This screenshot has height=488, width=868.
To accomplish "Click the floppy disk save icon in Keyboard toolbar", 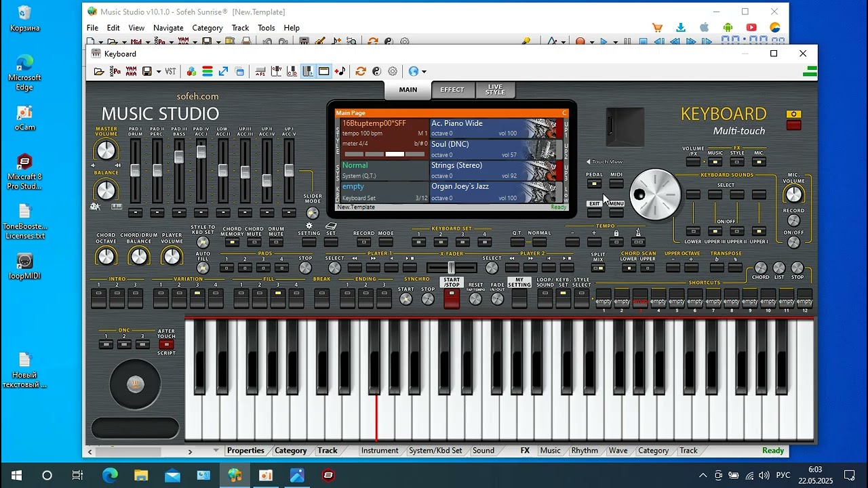I will (x=147, y=71).
